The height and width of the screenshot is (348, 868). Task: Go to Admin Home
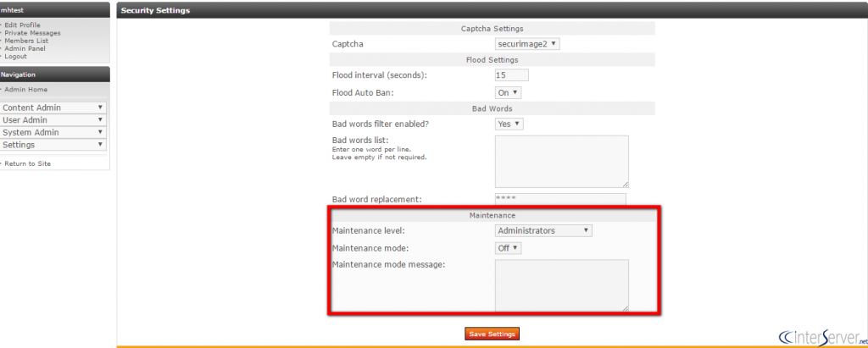[x=26, y=89]
